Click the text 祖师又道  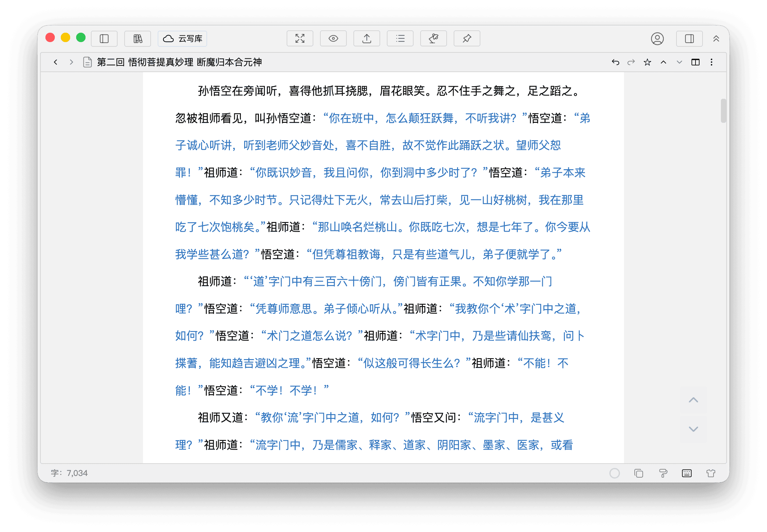[220, 418]
